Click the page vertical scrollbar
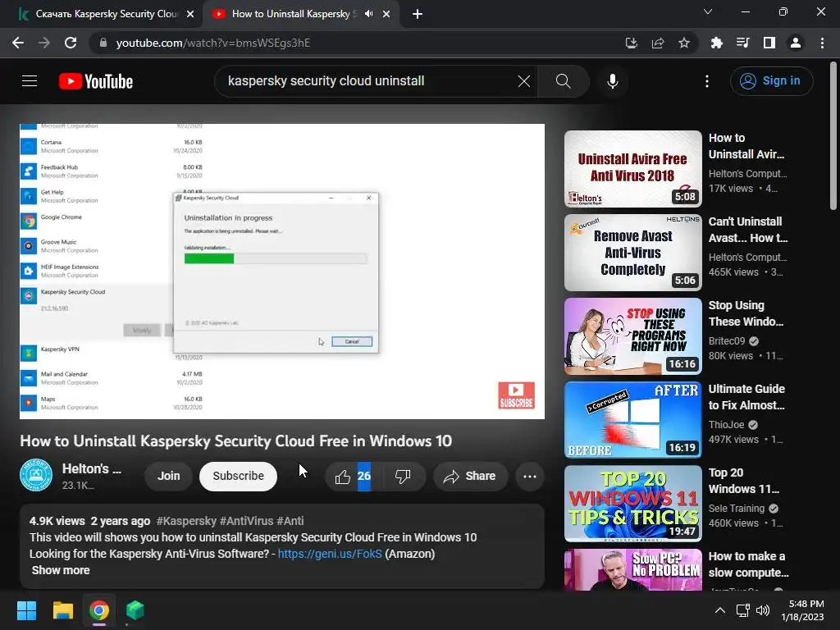 833,137
